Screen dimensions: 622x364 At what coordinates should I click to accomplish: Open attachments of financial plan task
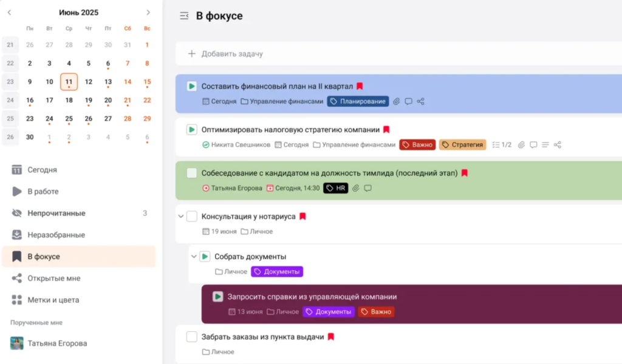(x=396, y=101)
